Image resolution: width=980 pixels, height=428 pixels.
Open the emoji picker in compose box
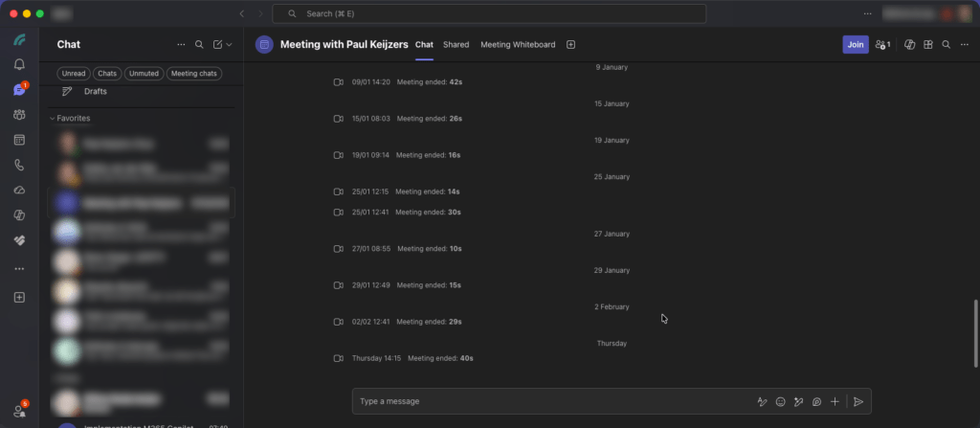point(781,402)
